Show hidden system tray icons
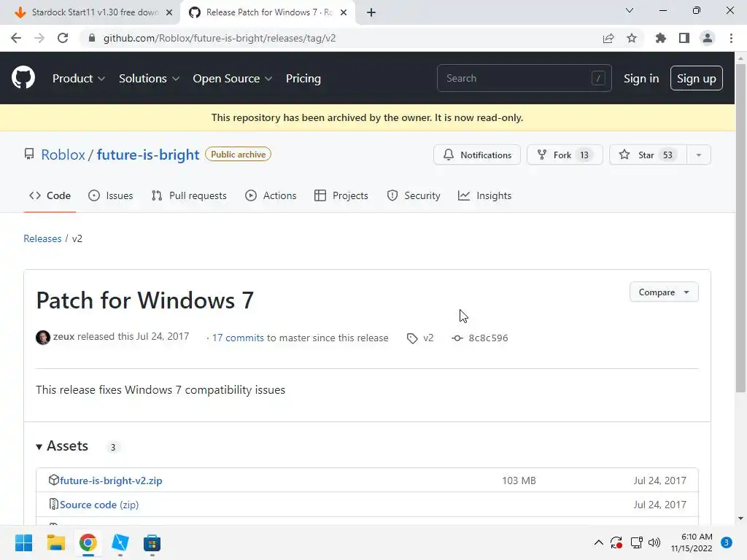 coord(599,542)
